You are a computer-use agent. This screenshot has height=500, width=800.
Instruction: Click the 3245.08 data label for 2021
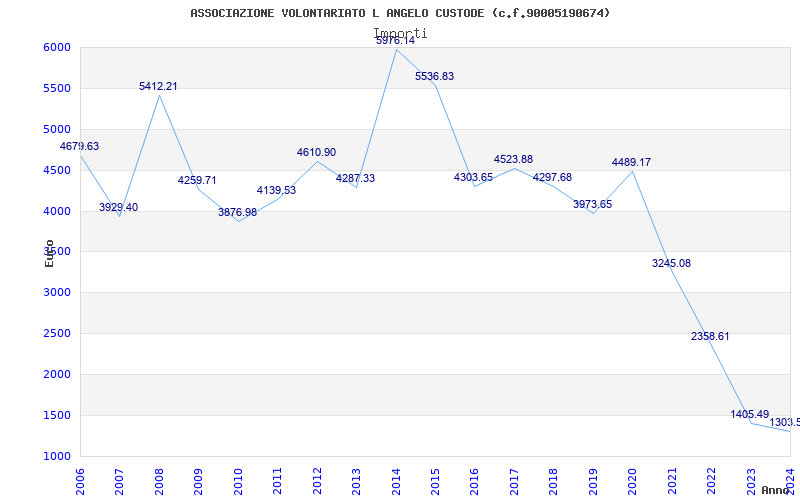(671, 263)
